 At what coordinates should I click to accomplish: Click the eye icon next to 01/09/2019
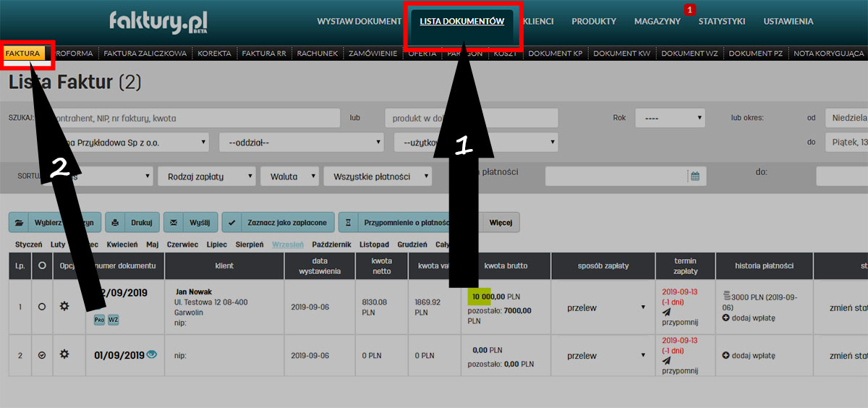151,354
